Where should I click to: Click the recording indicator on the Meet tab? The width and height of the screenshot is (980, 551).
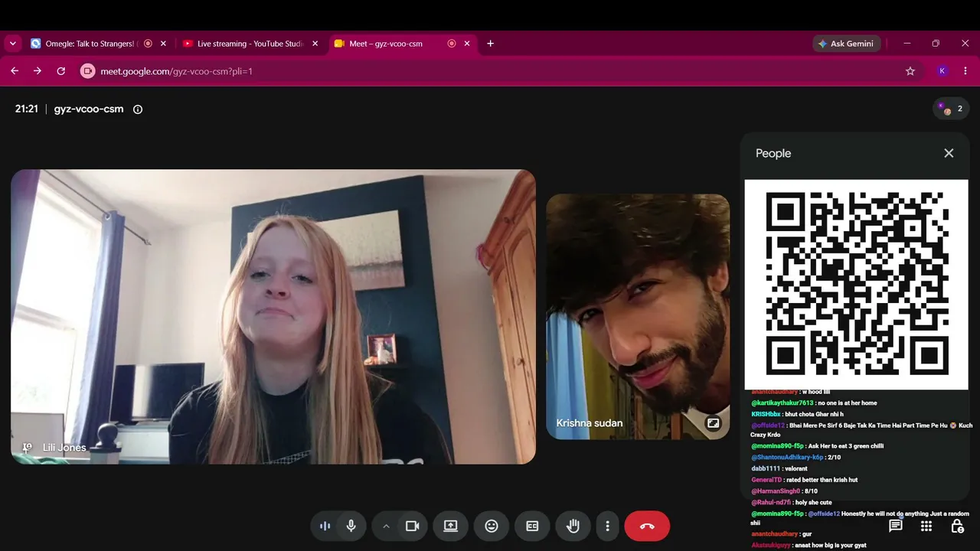click(x=452, y=44)
